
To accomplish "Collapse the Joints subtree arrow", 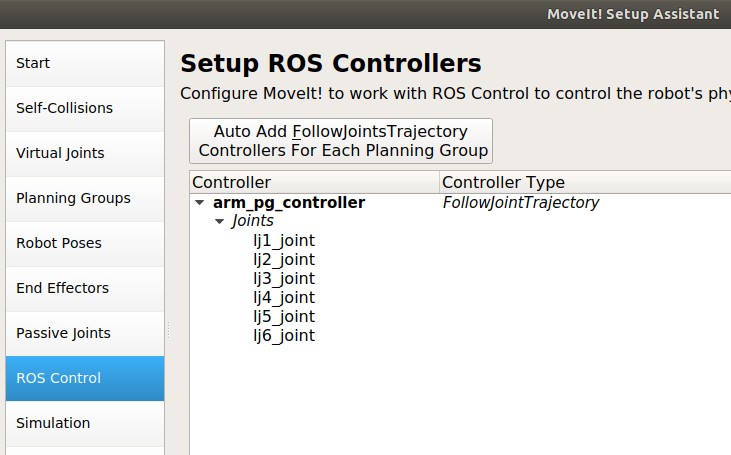I will point(220,221).
